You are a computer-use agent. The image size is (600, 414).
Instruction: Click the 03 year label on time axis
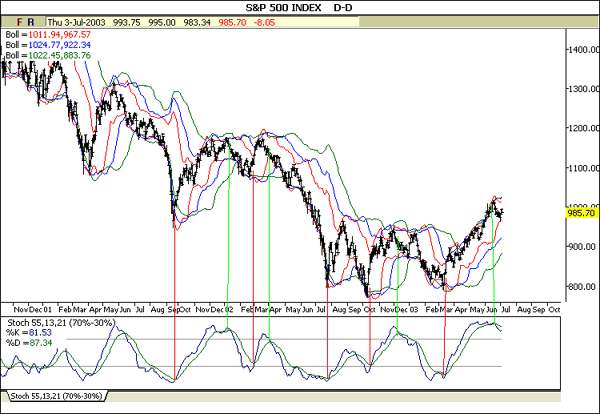[x=414, y=309]
